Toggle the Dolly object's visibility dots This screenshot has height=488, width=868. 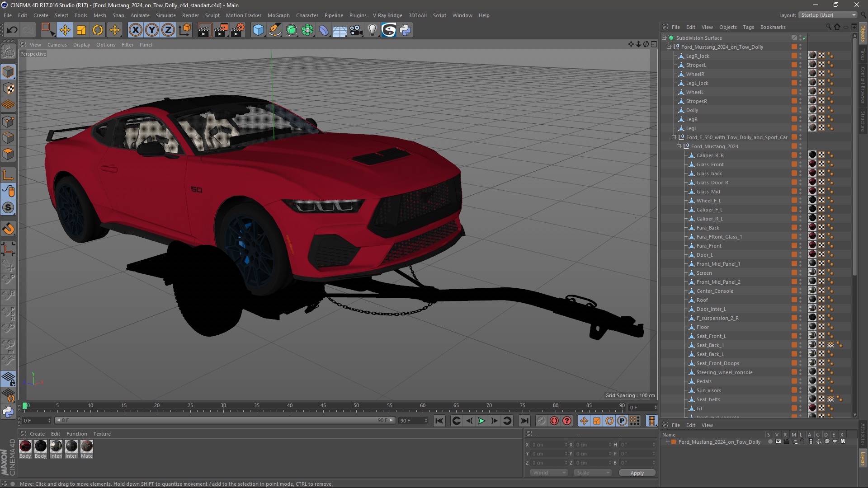(800, 110)
